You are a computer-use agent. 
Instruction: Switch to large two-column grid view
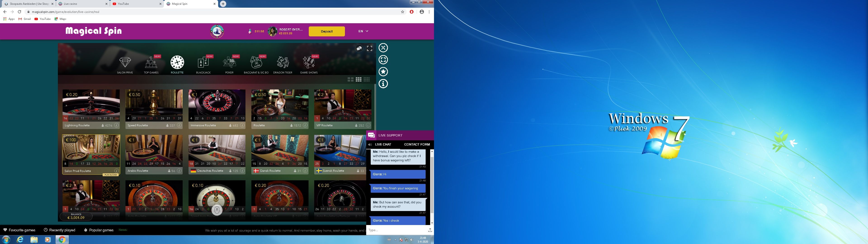click(x=350, y=80)
